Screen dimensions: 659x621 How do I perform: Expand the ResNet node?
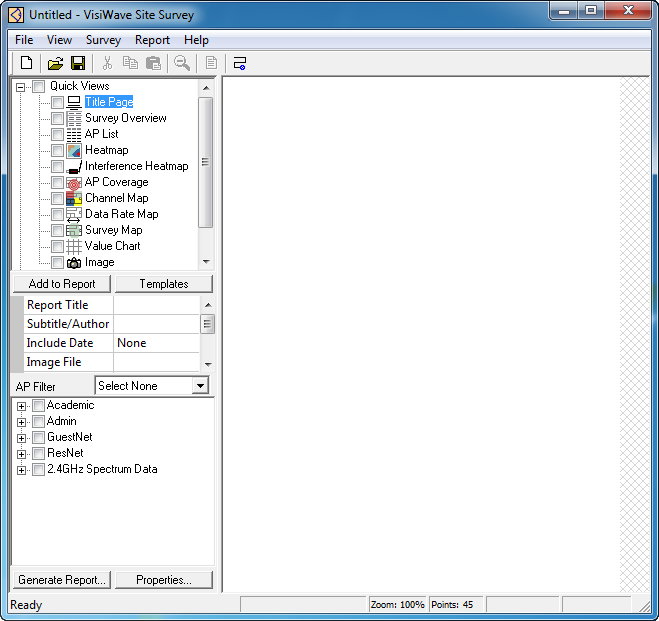21,454
